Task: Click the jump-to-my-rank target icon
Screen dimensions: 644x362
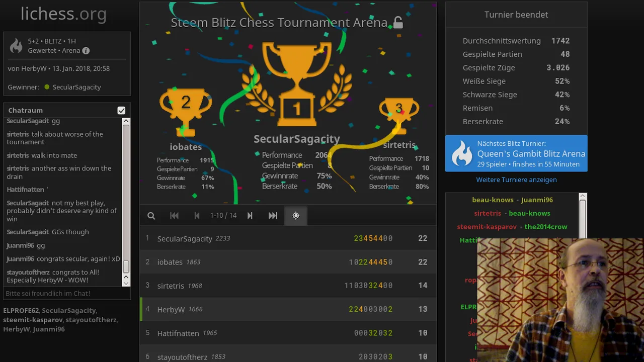Action: 296,216
